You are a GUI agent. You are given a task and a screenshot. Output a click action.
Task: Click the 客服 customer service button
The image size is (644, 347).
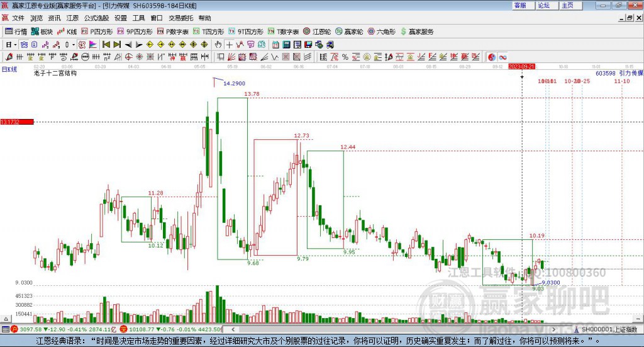[523, 5]
